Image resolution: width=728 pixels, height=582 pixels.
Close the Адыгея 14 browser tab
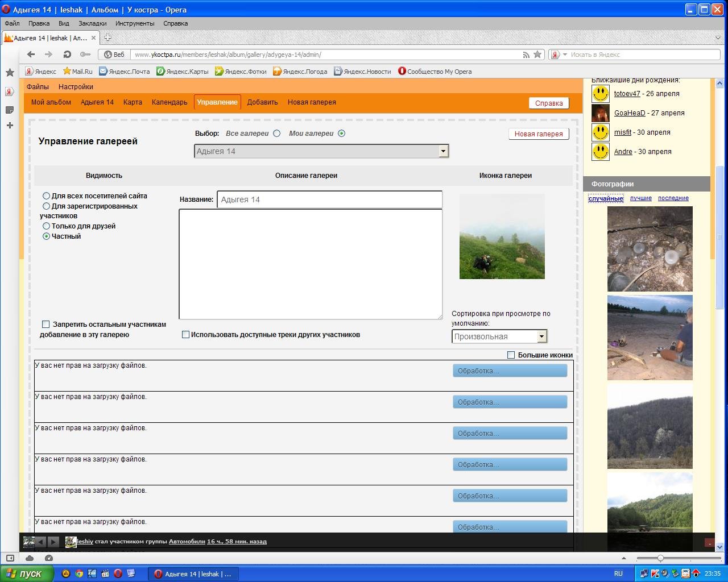tap(94, 38)
